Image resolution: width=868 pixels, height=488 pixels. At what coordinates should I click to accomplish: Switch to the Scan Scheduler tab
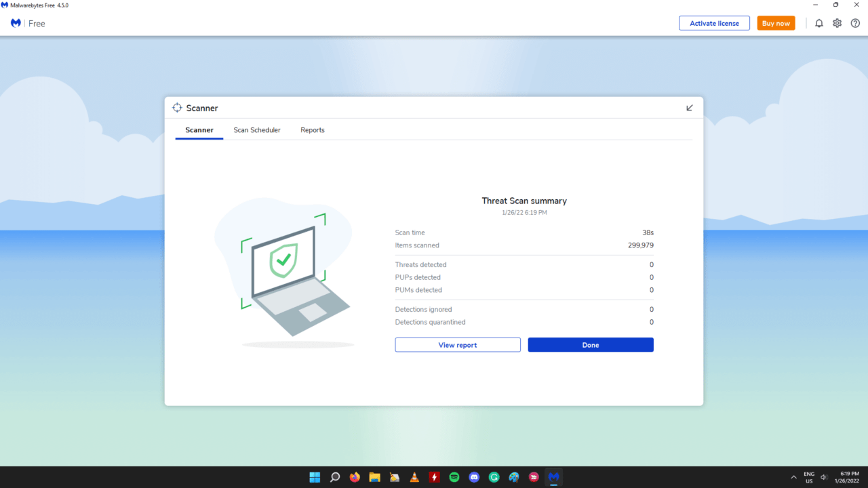click(257, 130)
